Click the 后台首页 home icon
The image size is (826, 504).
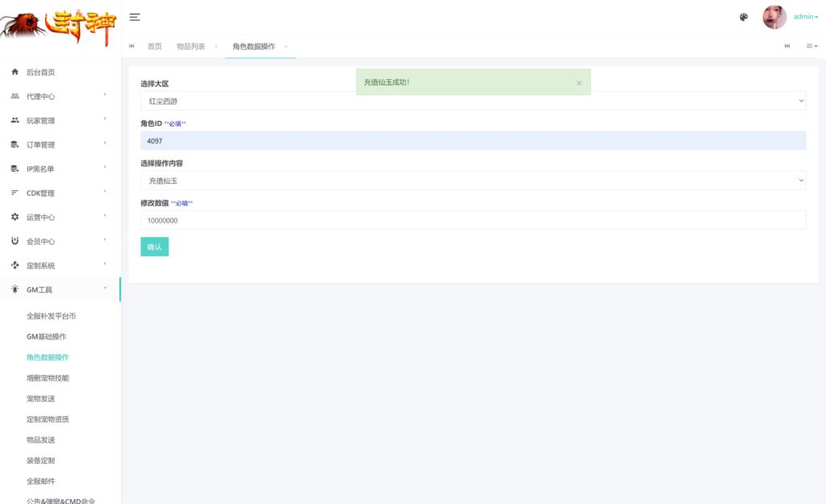click(x=15, y=73)
